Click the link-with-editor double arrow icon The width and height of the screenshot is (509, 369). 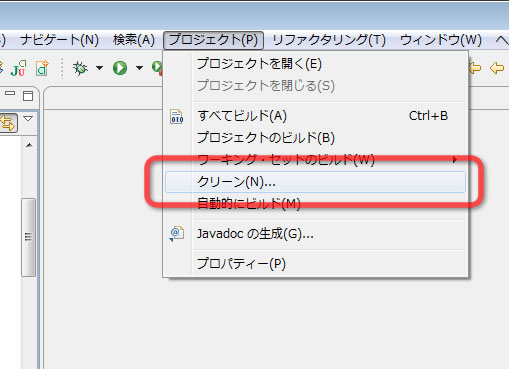click(8, 123)
